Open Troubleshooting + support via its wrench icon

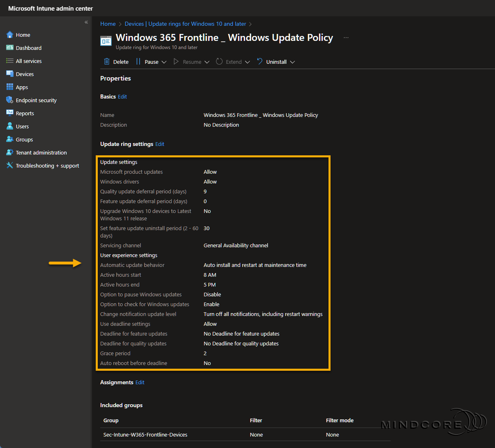10,166
